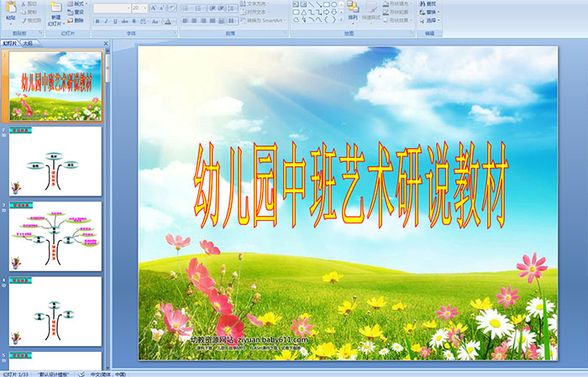Open the Align Text (对齐文本) menu
The image size is (588, 377).
pos(255,12)
